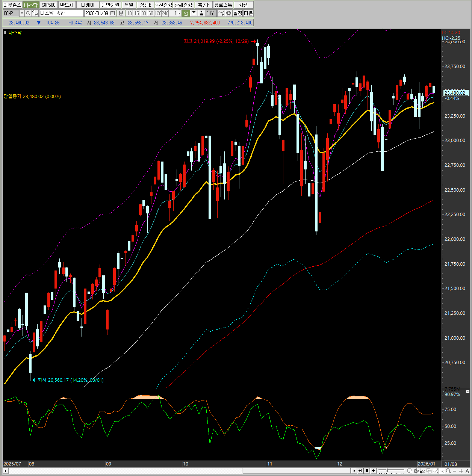This screenshot has height=476, width=472.
Task: Expand the interval multiplier dropdown arrow
Action: pyautogui.click(x=179, y=13)
